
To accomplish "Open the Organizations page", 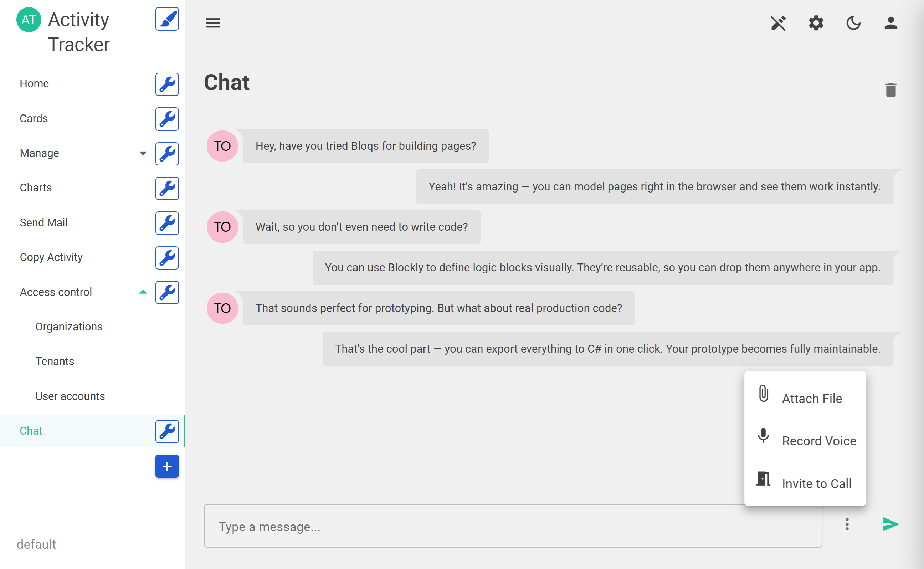I will 69,327.
